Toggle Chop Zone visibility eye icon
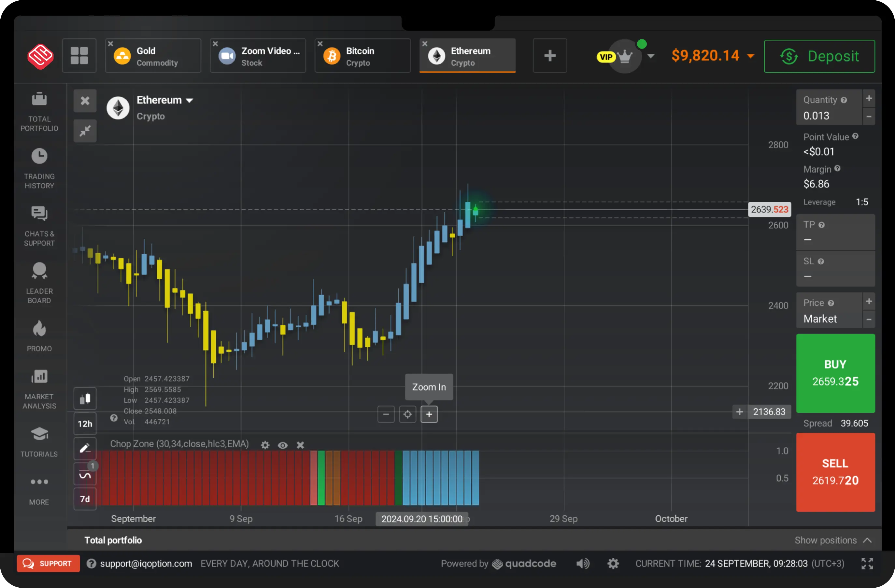Image resolution: width=895 pixels, height=588 pixels. pos(283,445)
